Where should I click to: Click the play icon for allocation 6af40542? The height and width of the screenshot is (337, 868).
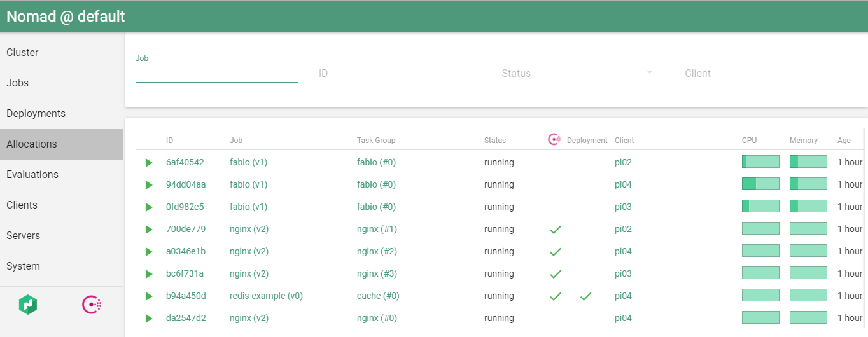point(149,163)
